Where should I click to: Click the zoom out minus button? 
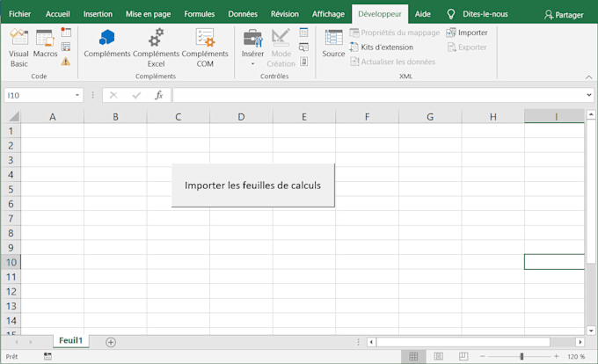click(x=483, y=356)
